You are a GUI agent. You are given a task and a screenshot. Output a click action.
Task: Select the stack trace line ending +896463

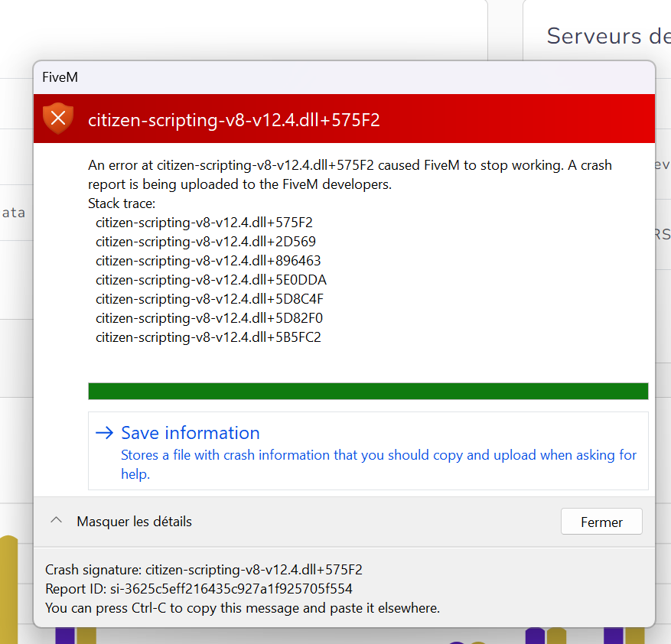point(208,261)
